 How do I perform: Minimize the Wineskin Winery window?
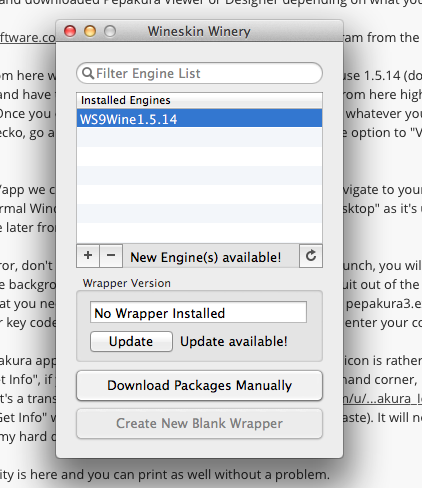pos(90,31)
